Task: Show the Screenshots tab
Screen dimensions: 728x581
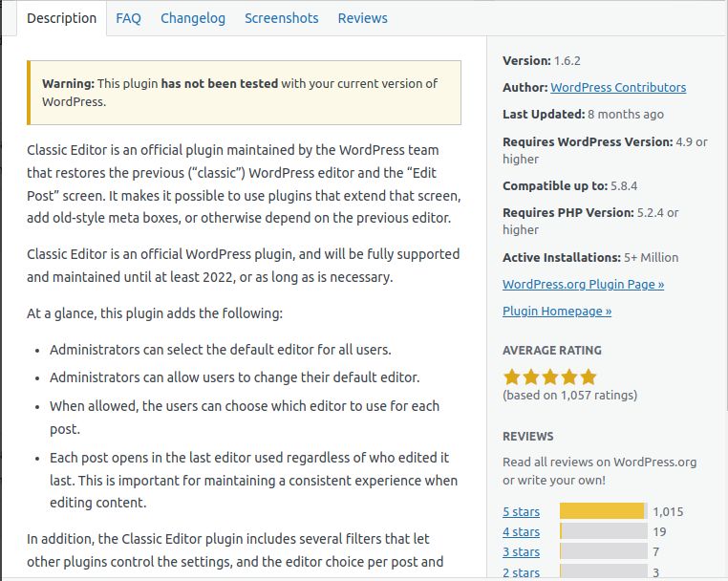Action: [281, 18]
